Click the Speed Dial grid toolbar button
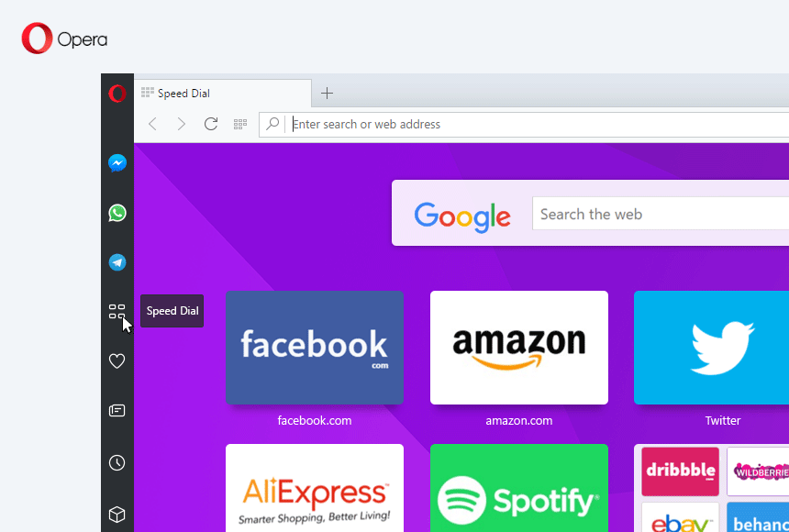This screenshot has width=789, height=532. pyautogui.click(x=240, y=124)
